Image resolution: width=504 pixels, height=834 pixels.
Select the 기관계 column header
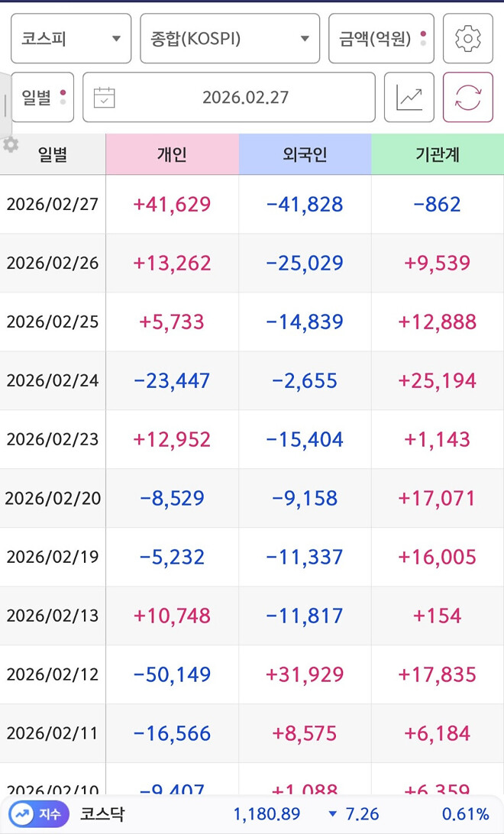438,155
